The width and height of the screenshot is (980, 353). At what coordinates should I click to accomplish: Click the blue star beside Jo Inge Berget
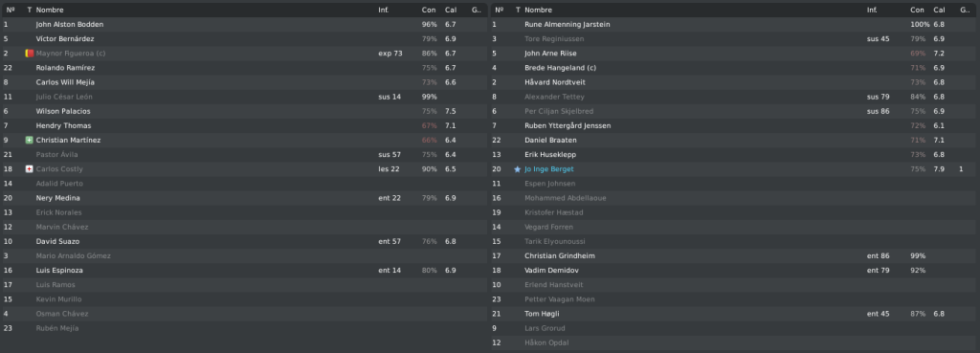click(x=518, y=169)
